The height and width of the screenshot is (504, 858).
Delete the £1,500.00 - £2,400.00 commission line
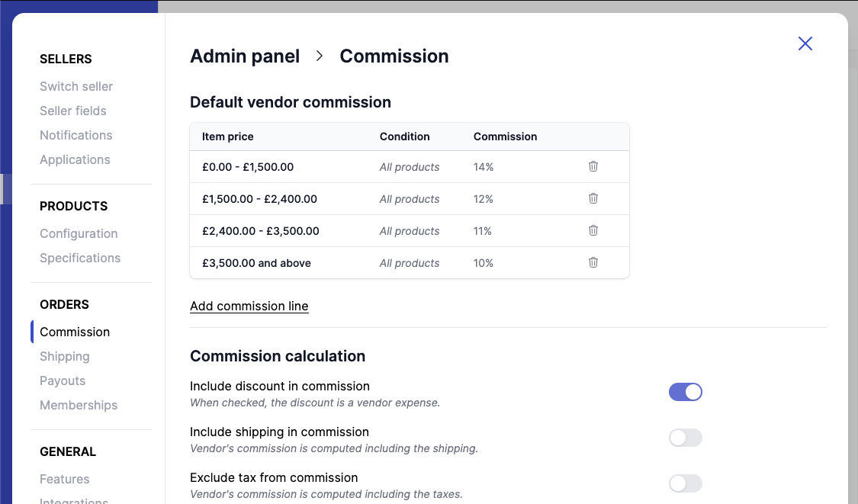(x=593, y=198)
